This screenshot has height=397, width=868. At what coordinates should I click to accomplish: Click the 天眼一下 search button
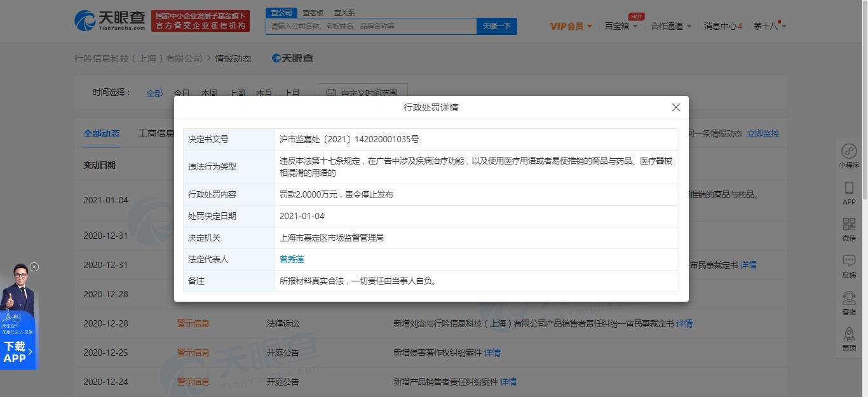tap(497, 26)
